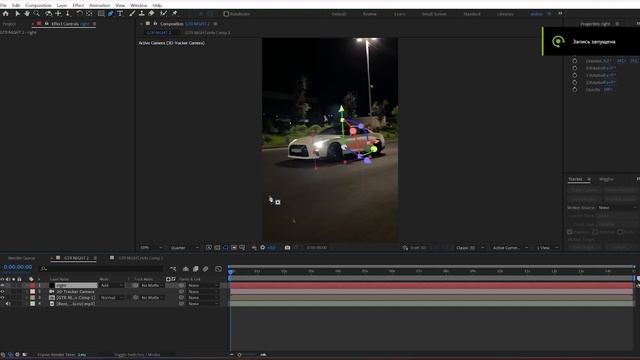Select the Orbit camera tool

(49, 13)
